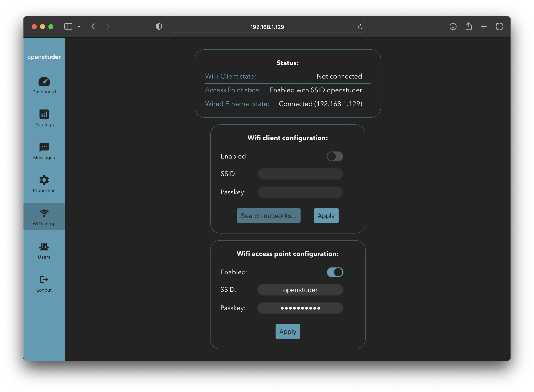This screenshot has width=534, height=392.
Task: Click the access point Passkey field
Action: click(x=300, y=308)
